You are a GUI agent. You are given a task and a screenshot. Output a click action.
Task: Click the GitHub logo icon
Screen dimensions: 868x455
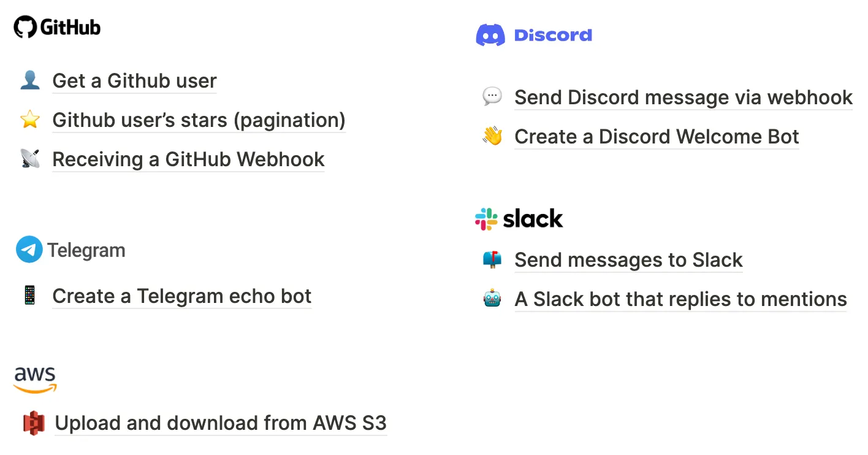25,26
